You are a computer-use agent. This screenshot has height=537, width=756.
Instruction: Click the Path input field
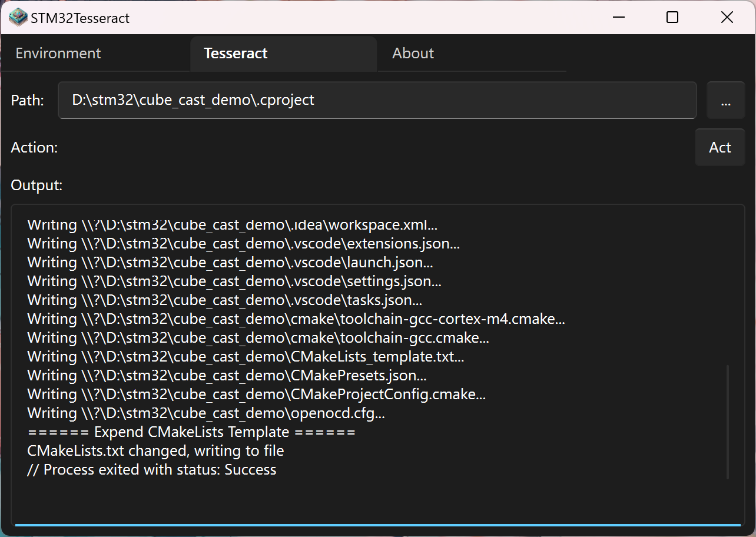pos(377,100)
